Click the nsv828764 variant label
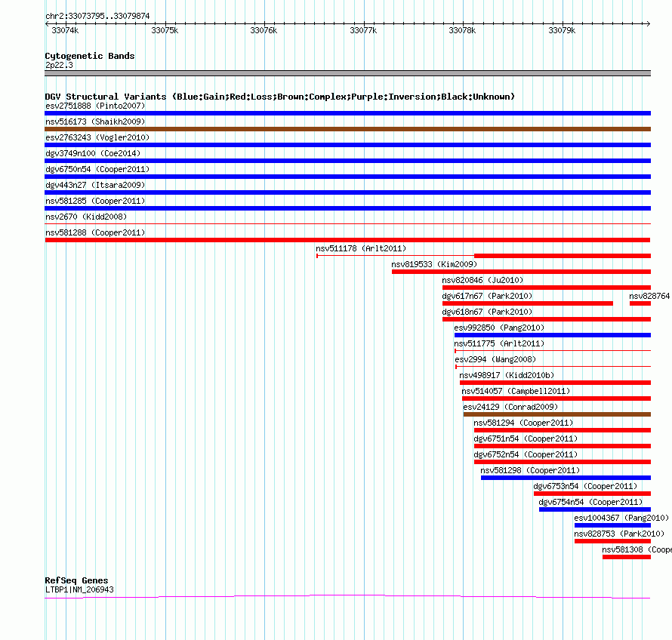This screenshot has height=640, width=672. pos(649,296)
